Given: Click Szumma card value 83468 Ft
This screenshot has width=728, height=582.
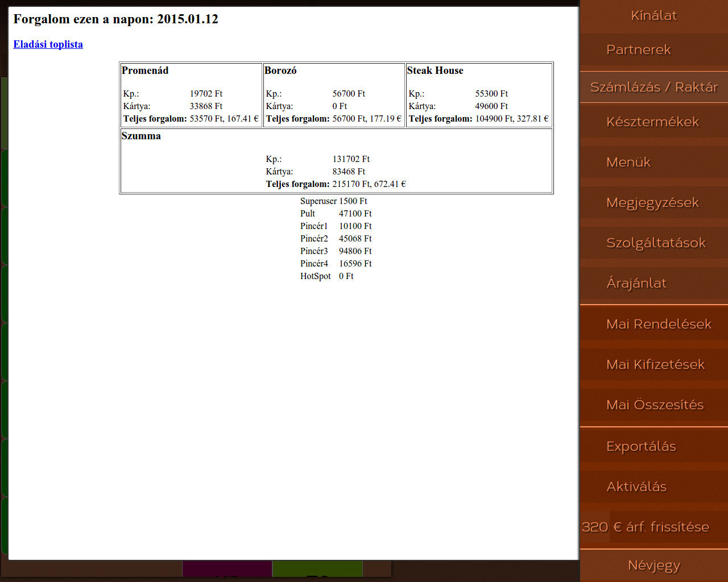Looking at the screenshot, I should click(x=349, y=172).
